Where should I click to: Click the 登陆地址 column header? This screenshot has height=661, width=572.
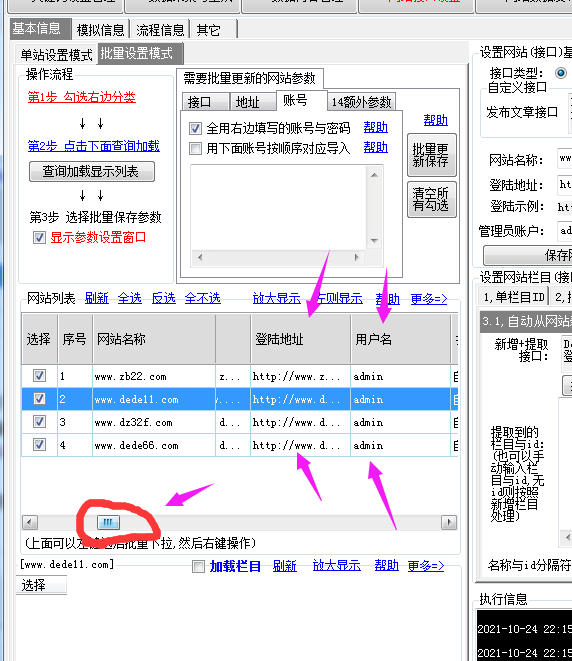(301, 339)
